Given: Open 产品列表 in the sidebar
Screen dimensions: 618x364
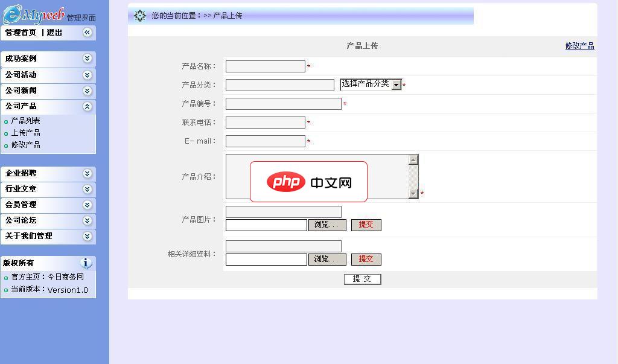Looking at the screenshot, I should (x=25, y=121).
